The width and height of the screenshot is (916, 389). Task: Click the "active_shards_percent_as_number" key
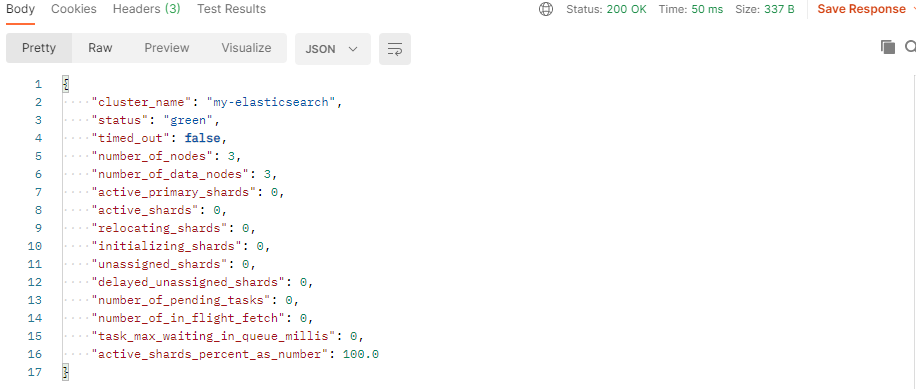coord(210,355)
